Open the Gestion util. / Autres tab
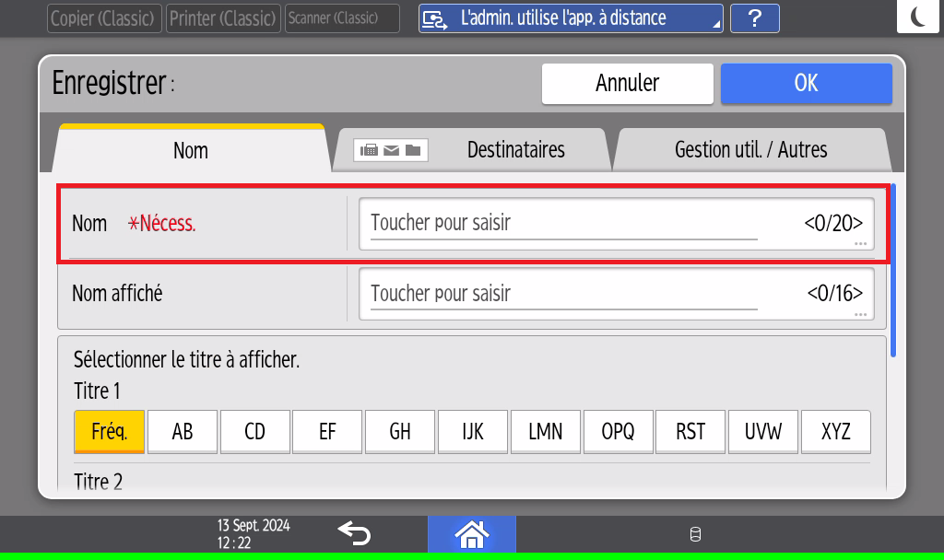 click(750, 150)
